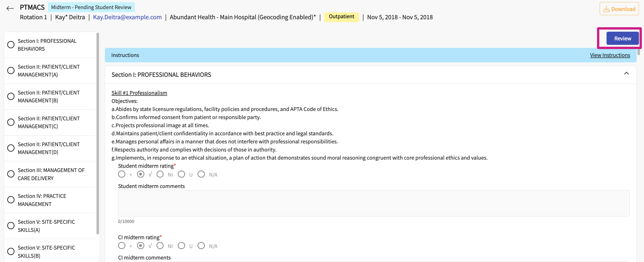Image resolution: width=644 pixels, height=262 pixels.
Task: Click the Kay.Deitra@example.com email link
Action: click(127, 17)
